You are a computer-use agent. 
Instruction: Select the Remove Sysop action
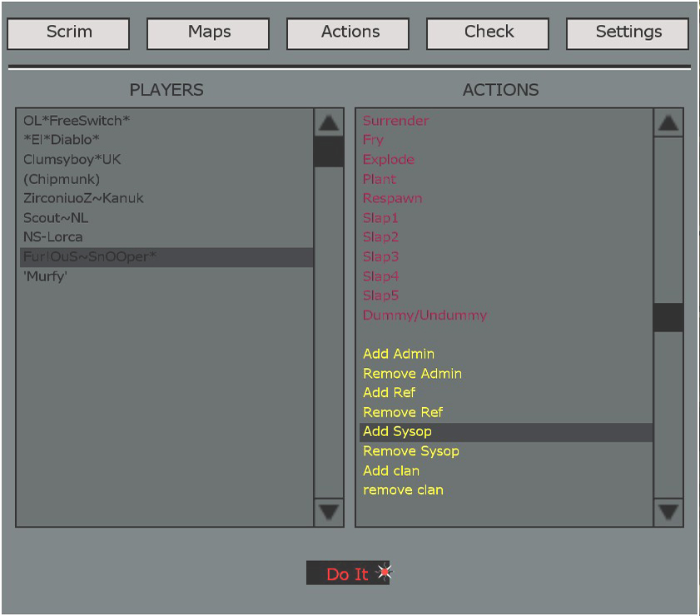pos(411,451)
